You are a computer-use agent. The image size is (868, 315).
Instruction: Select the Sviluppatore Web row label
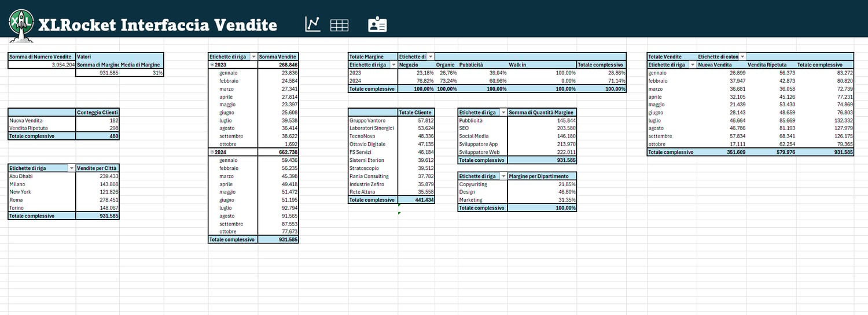click(x=482, y=152)
